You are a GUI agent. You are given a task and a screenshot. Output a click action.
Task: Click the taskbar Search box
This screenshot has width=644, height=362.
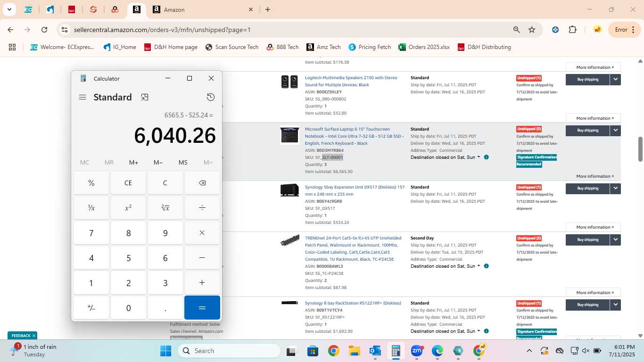click(229, 351)
